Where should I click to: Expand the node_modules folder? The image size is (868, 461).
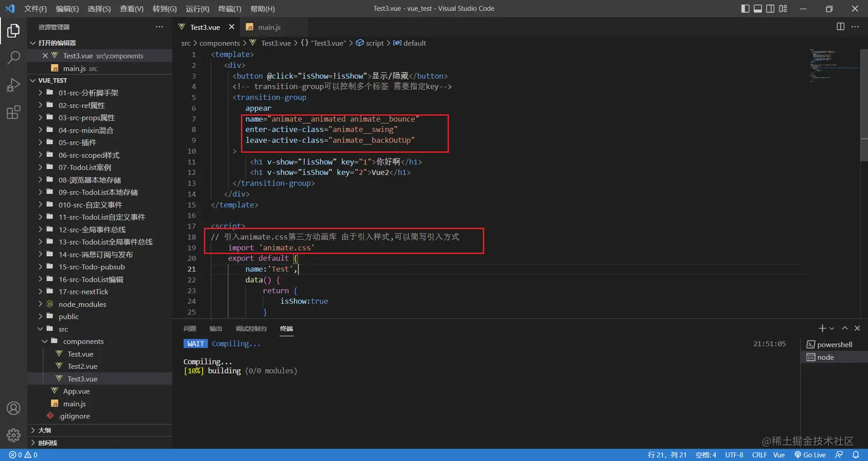pyautogui.click(x=100, y=304)
